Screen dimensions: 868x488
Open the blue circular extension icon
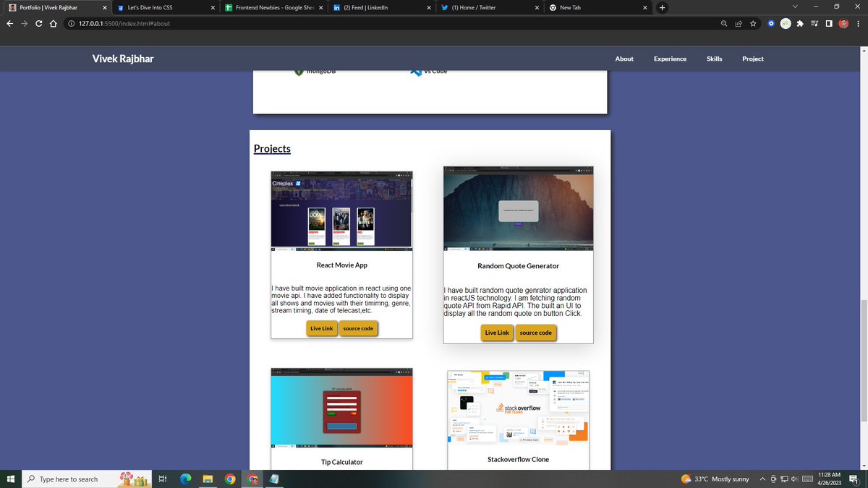tap(771, 23)
